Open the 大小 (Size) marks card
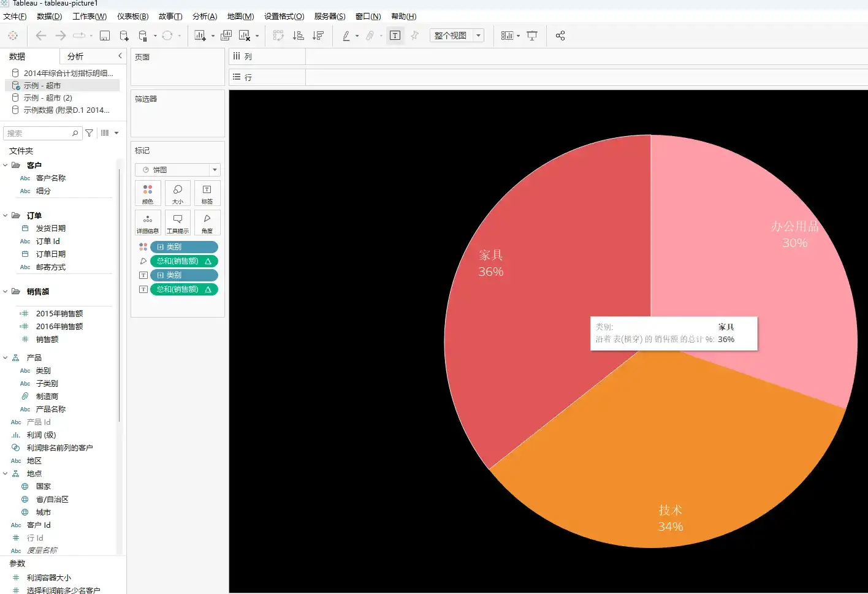The width and height of the screenshot is (868, 594). coord(177,193)
